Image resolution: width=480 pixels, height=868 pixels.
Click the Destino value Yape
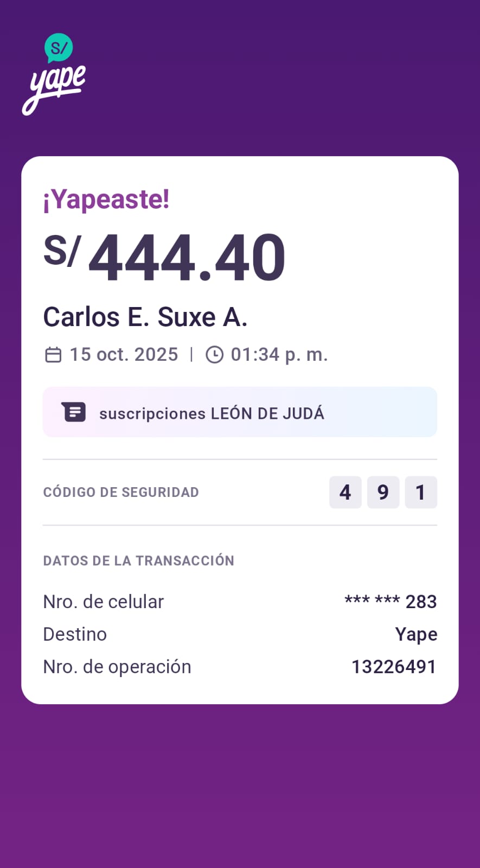(x=416, y=634)
